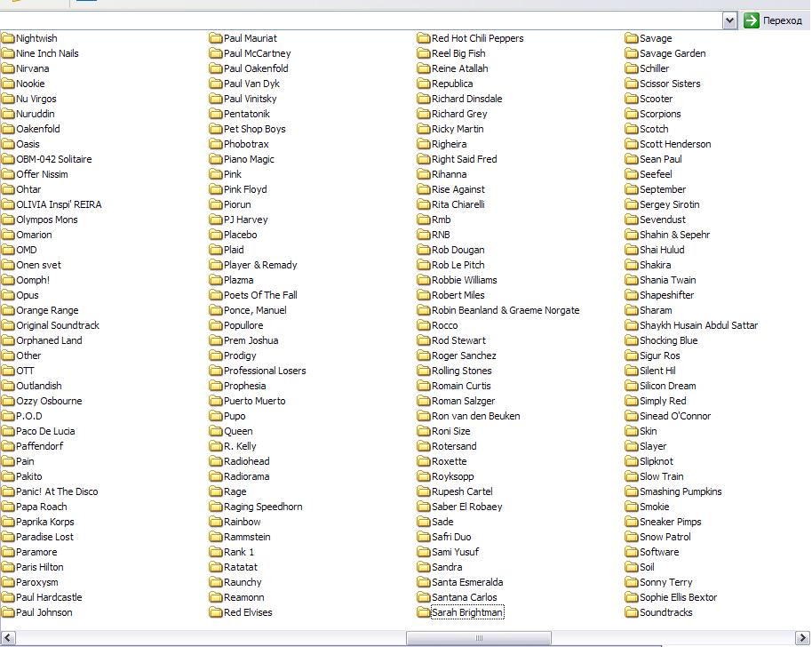The width and height of the screenshot is (812, 647).
Task: Click the folder name 'Nu Virgos'
Action: click(36, 99)
